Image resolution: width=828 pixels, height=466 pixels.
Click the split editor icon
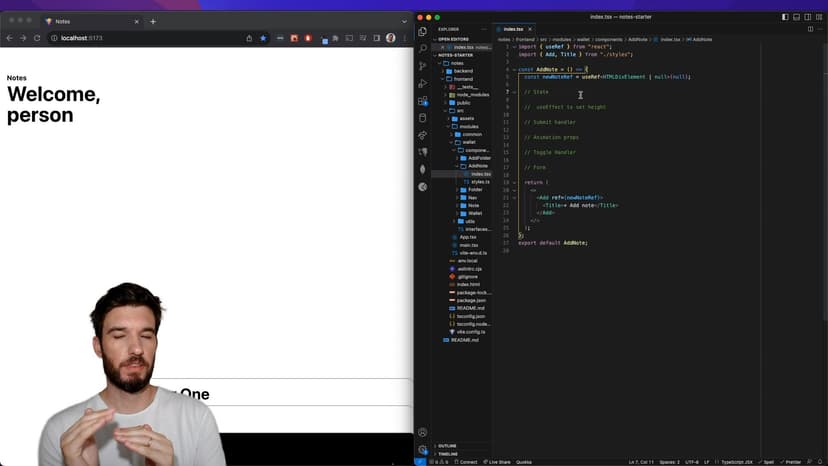pyautogui.click(x=810, y=29)
